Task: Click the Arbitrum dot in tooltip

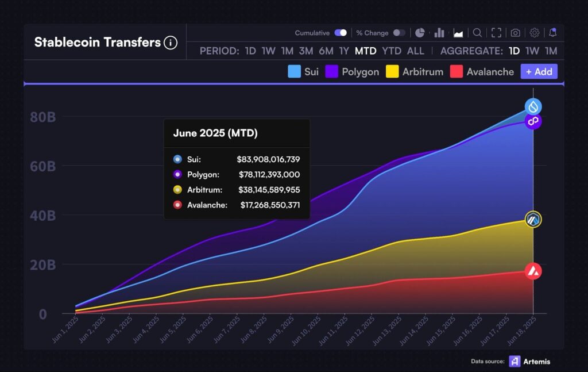Action: (177, 190)
